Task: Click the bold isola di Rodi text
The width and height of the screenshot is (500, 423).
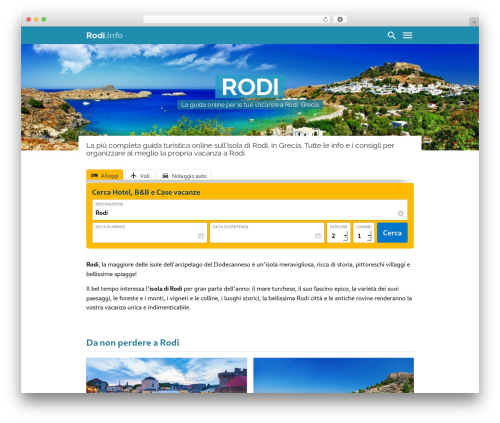Action: pos(166,289)
